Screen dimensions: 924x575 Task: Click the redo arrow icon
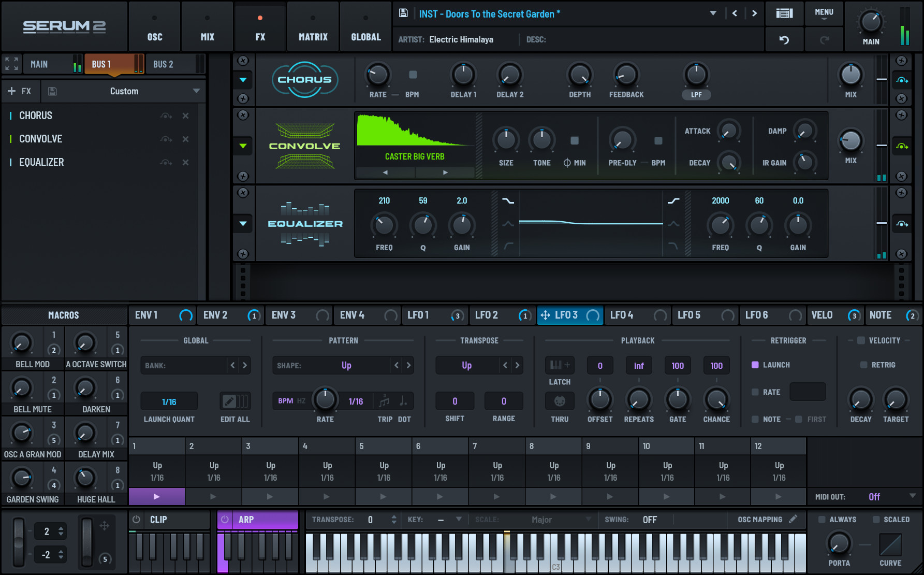click(825, 40)
